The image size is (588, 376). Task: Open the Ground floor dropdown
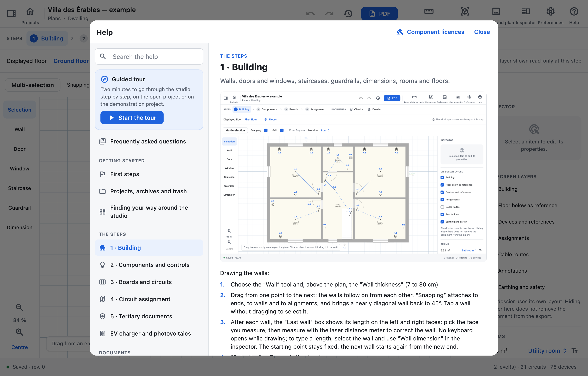(71, 61)
